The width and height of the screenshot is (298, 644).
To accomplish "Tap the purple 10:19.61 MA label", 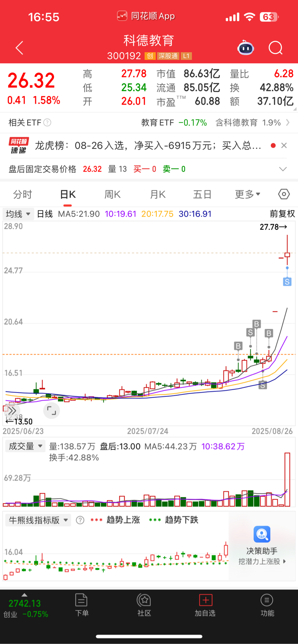I will (x=121, y=214).
